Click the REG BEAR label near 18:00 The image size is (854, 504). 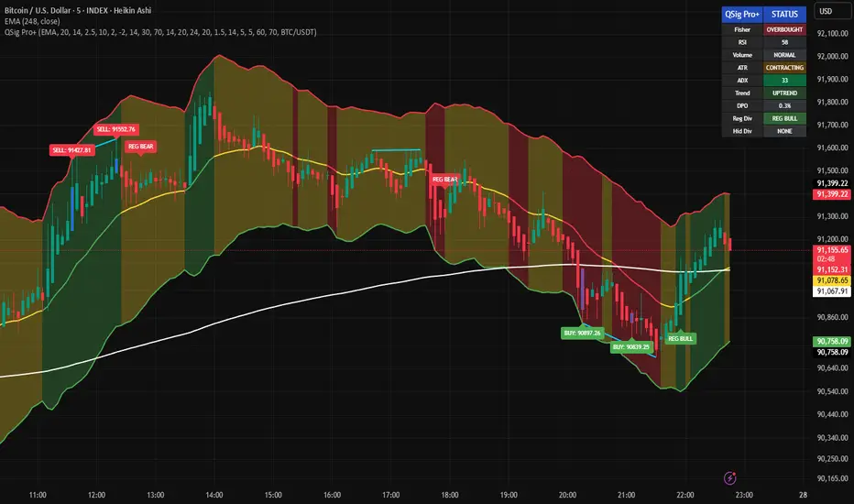(x=443, y=180)
